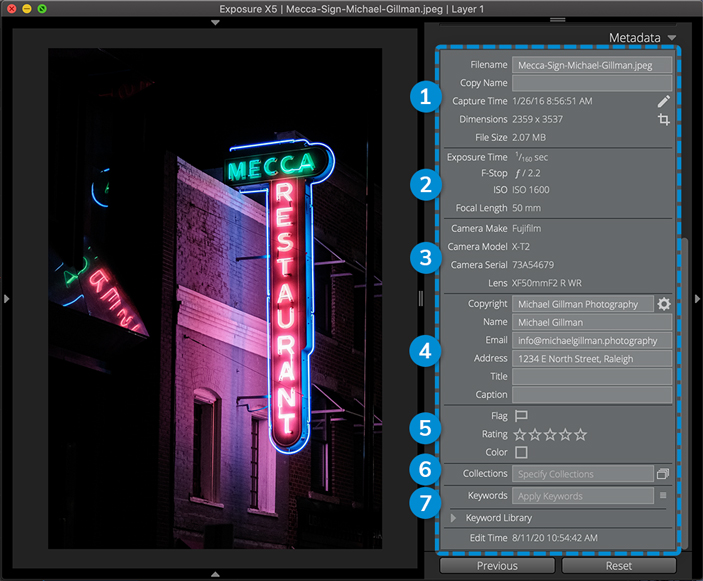Viewport: 703px width, 581px height.
Task: Click the Copyright text field
Action: [583, 304]
